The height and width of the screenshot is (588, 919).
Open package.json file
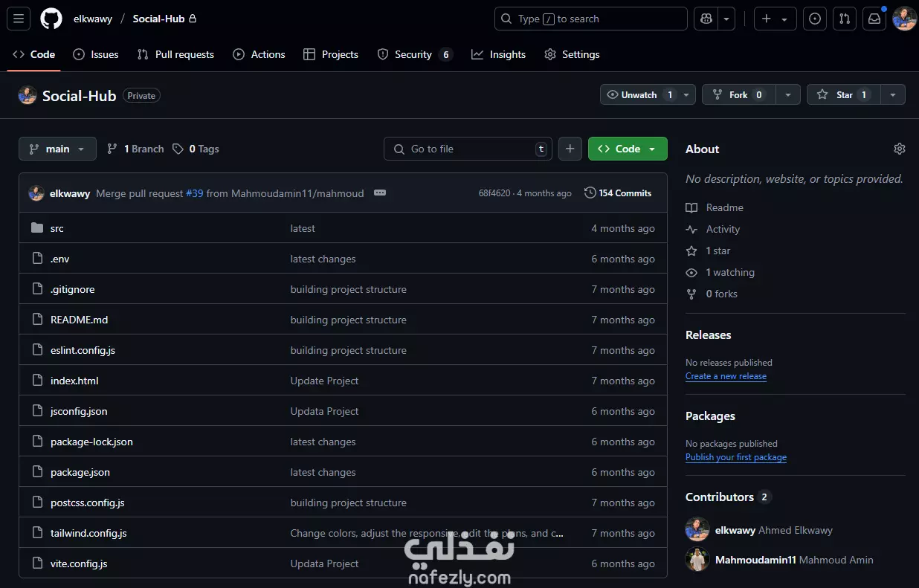[x=80, y=472]
